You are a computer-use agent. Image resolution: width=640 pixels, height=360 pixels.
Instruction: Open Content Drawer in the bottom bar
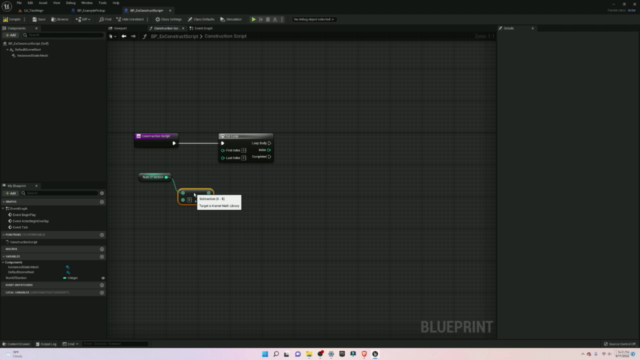[16, 344]
